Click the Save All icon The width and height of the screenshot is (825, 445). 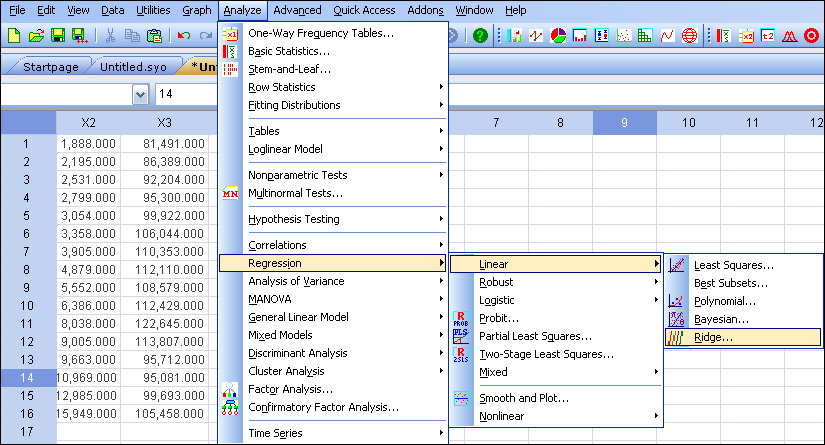(79, 36)
